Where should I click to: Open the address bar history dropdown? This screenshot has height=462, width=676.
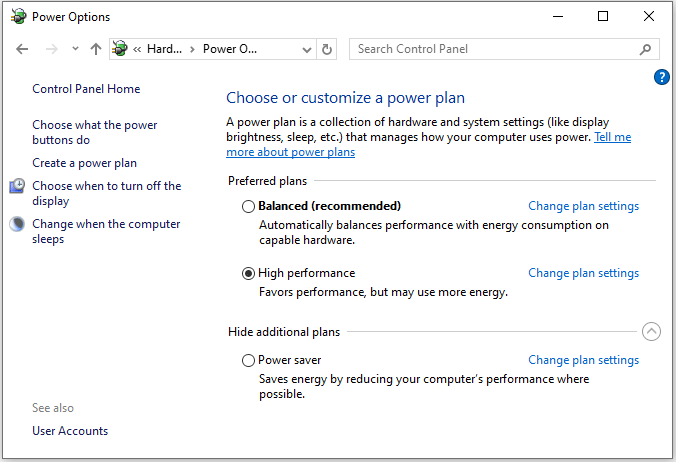[x=307, y=49]
